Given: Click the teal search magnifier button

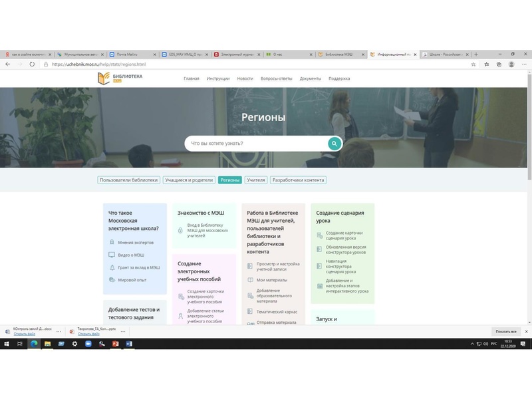Looking at the screenshot, I should point(334,144).
